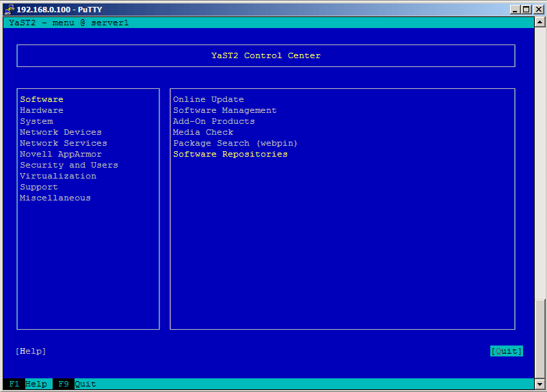Click the PuTTY icon in title bar
The height and width of the screenshot is (392, 547).
[x=9, y=10]
